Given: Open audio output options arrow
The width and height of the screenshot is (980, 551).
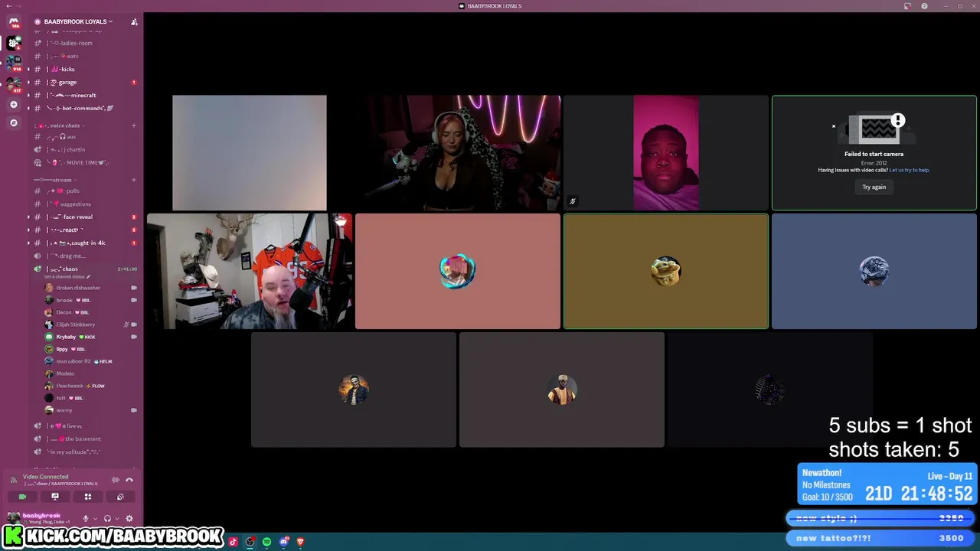Looking at the screenshot, I should point(116,519).
